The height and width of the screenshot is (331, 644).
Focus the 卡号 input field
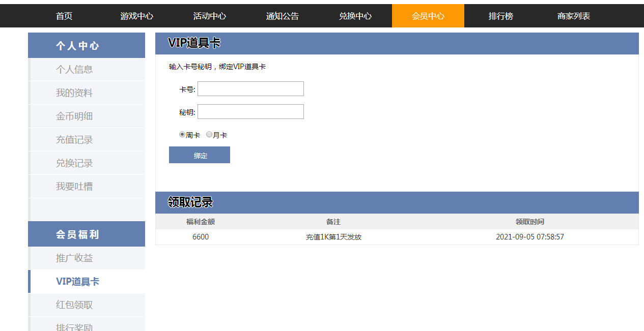(x=250, y=89)
